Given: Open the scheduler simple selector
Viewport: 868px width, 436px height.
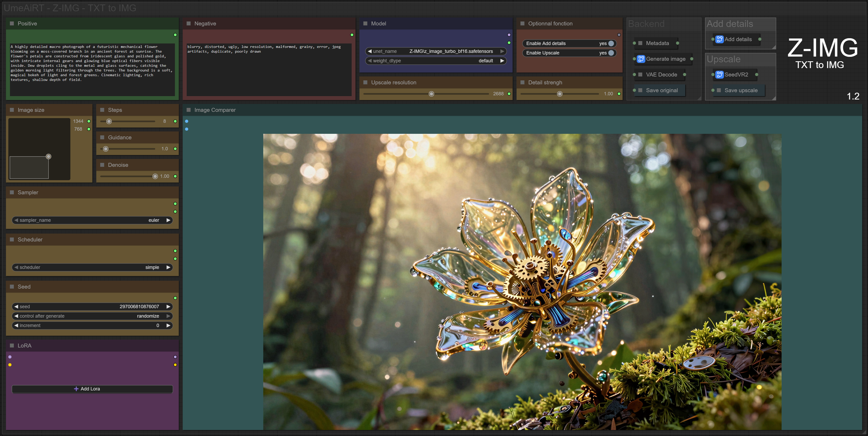Looking at the screenshot, I should pyautogui.click(x=92, y=267).
